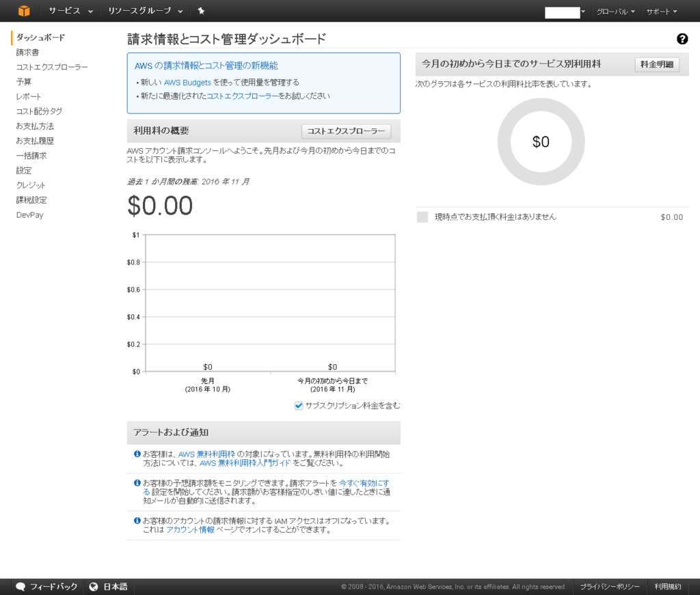
Task: Click the 先月 (2016 年 10 月) chart label
Action: click(x=208, y=385)
